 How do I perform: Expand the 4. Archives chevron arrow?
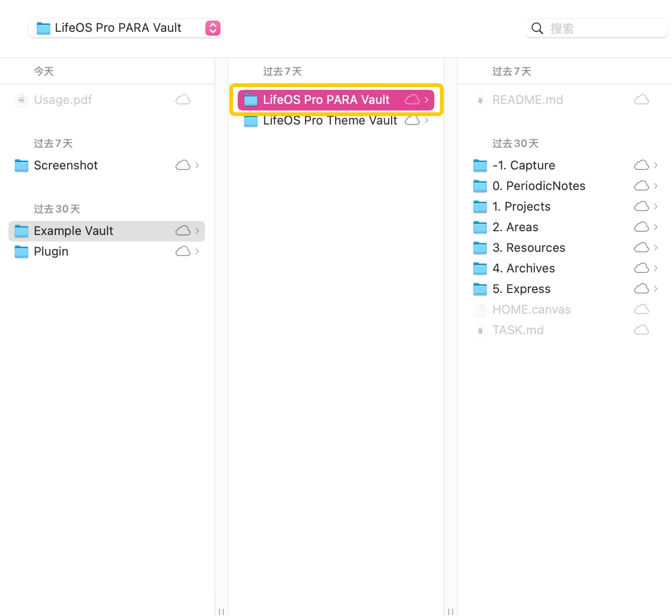[656, 269]
